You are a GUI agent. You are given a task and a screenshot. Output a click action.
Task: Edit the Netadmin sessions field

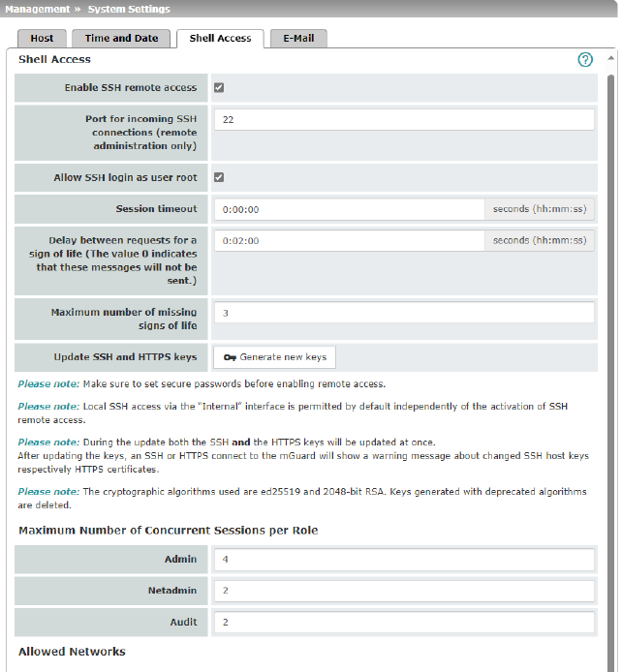click(x=404, y=591)
